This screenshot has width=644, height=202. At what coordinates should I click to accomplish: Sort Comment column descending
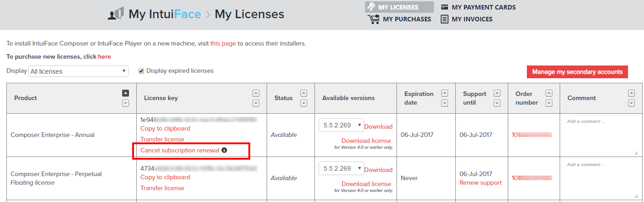click(x=631, y=103)
